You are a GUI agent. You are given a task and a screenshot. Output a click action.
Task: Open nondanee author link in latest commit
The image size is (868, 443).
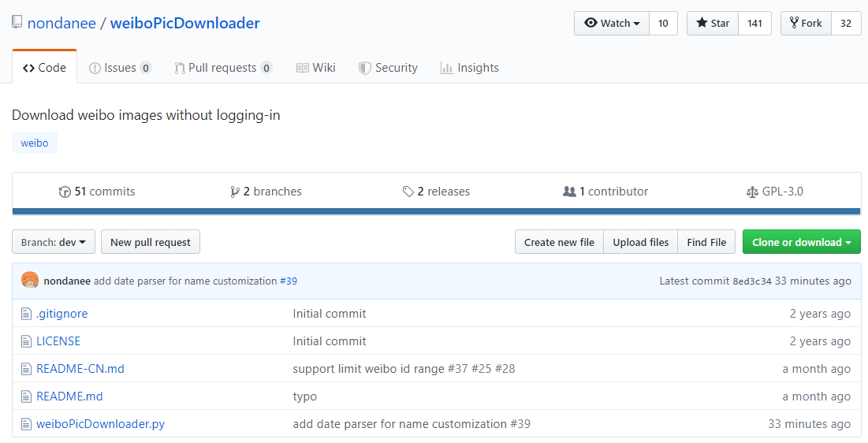coord(67,281)
